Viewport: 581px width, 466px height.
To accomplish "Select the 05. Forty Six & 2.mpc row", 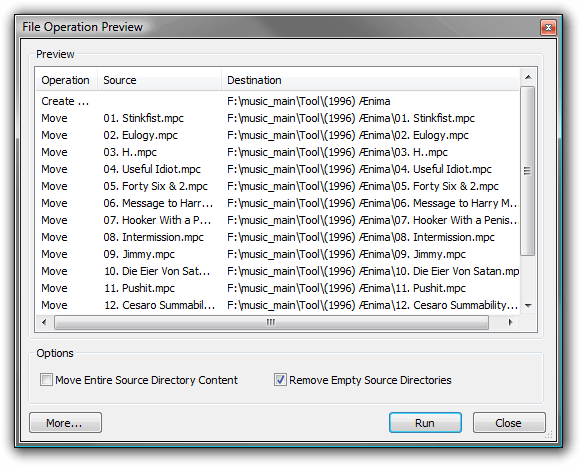I will click(278, 186).
